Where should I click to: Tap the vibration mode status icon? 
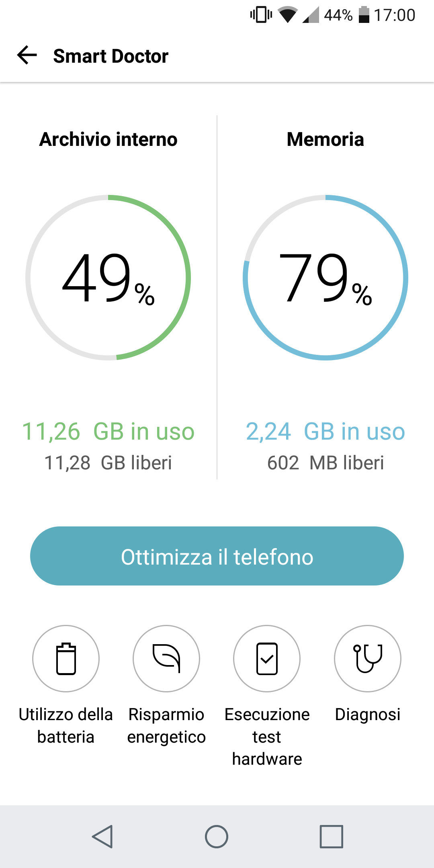[261, 15]
